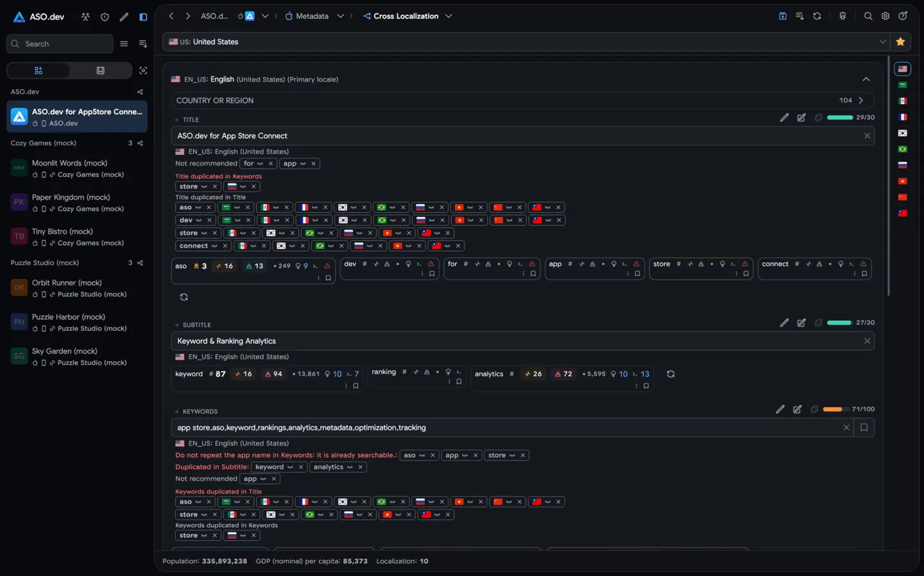Select Moonlit Words (mock) app in the sidebar

(77, 169)
